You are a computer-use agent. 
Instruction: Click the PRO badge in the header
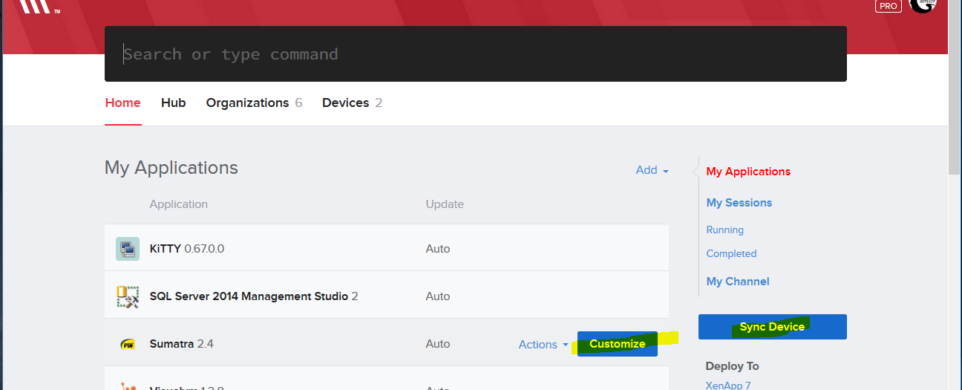pyautogui.click(x=888, y=6)
